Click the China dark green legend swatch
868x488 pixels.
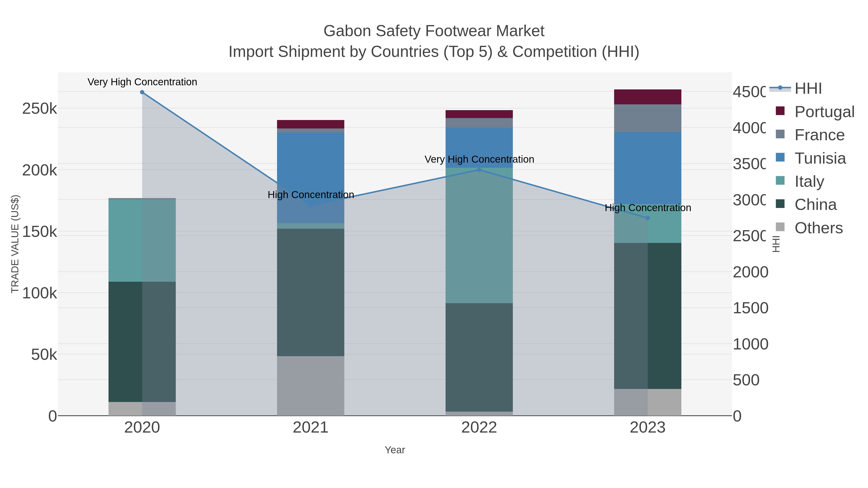point(780,204)
